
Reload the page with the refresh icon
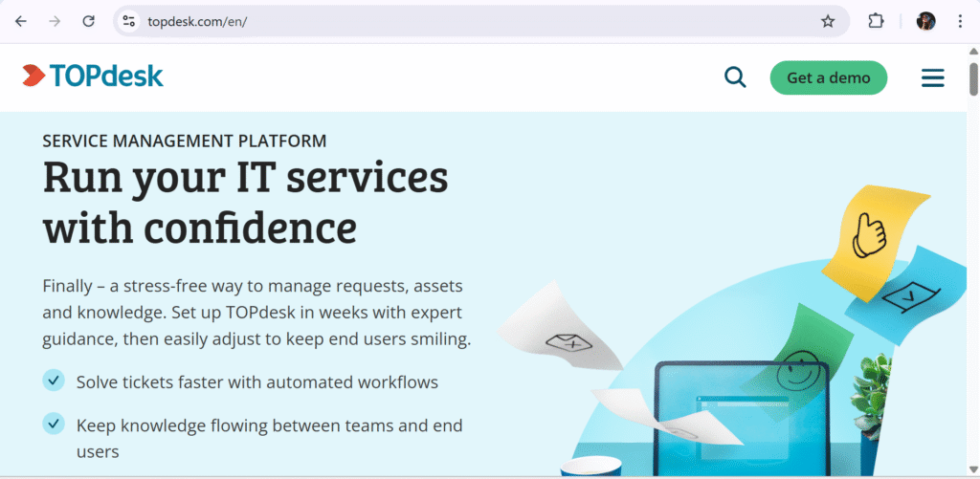[x=89, y=21]
